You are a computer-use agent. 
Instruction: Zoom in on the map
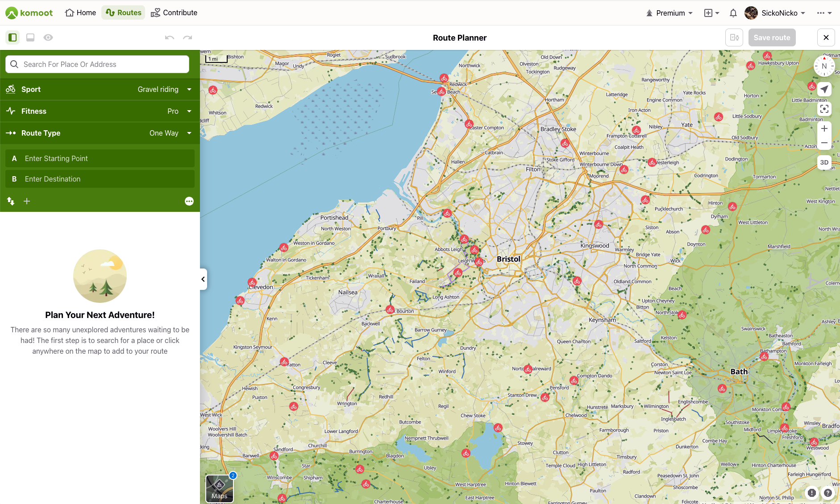click(x=824, y=128)
